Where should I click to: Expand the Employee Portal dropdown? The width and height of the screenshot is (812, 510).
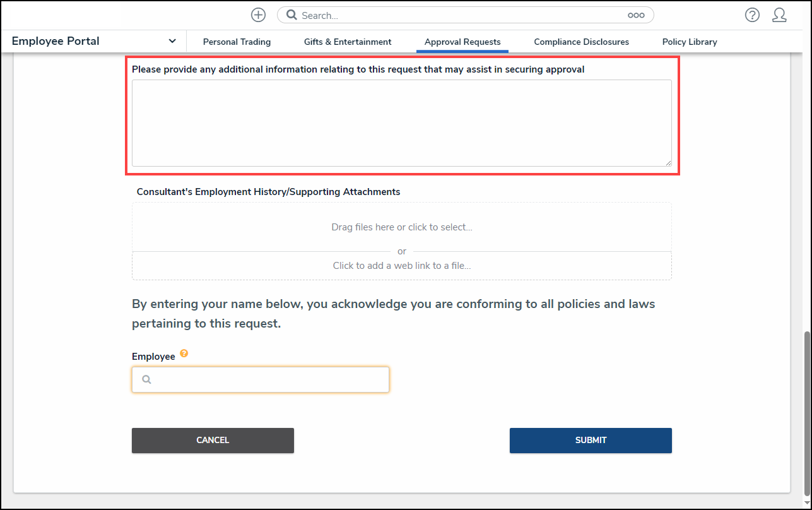pyautogui.click(x=172, y=42)
